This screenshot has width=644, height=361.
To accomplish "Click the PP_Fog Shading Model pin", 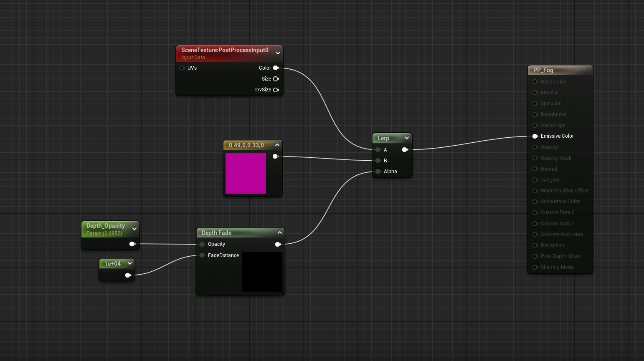I will pos(535,267).
